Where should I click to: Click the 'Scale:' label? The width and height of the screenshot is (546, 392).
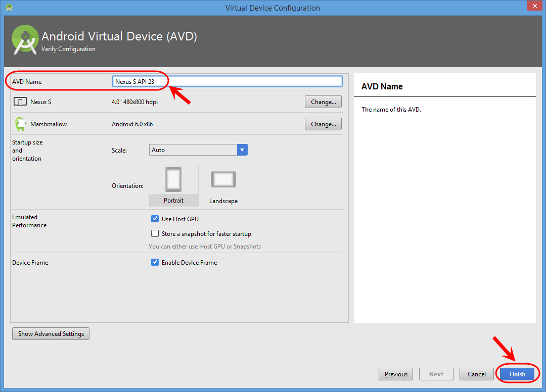point(119,150)
